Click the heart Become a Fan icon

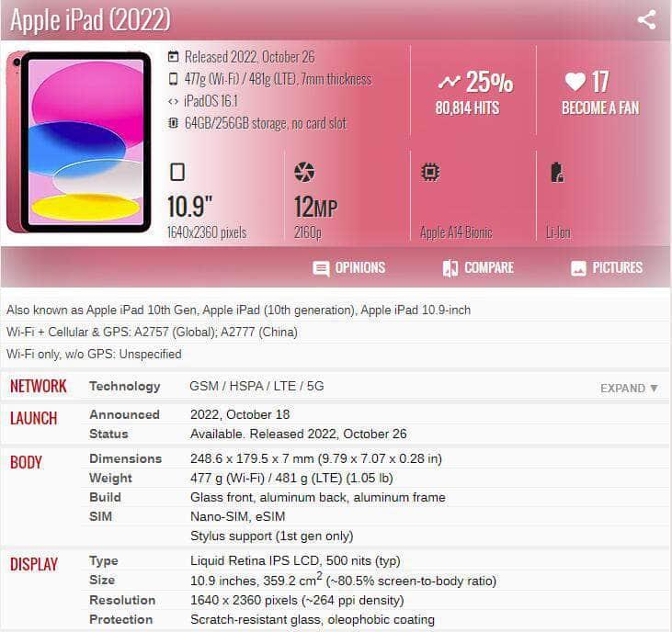(x=575, y=83)
